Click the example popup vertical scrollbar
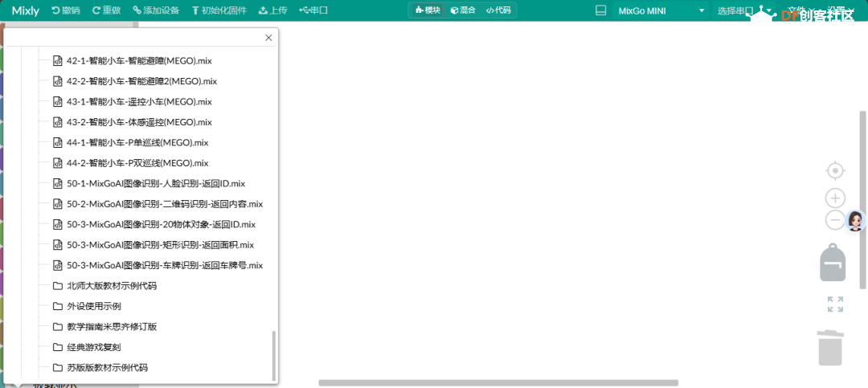 coord(273,356)
